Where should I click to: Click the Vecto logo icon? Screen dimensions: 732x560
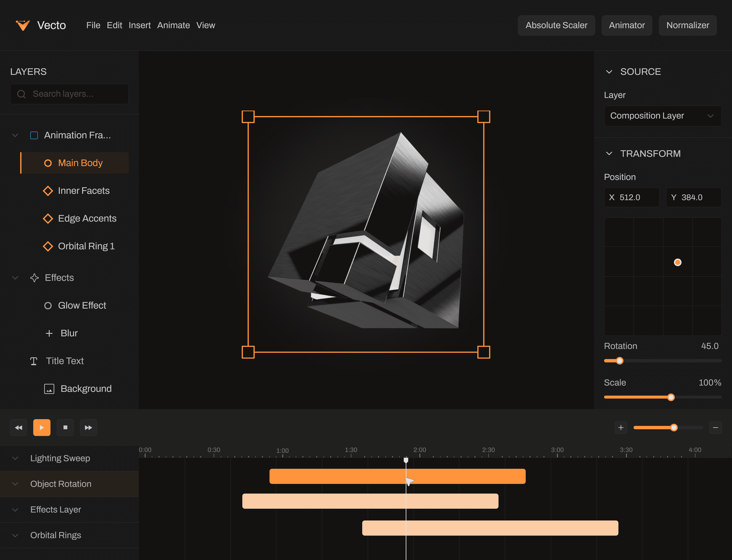(x=23, y=25)
